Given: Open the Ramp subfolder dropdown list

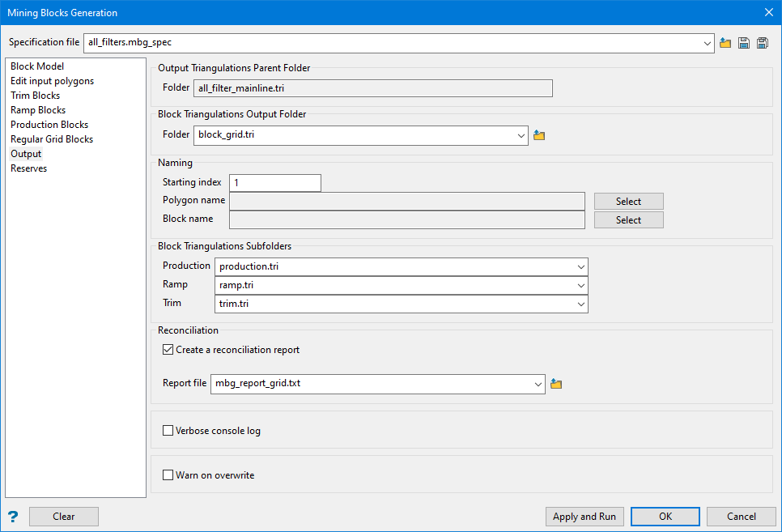Looking at the screenshot, I should [x=581, y=285].
